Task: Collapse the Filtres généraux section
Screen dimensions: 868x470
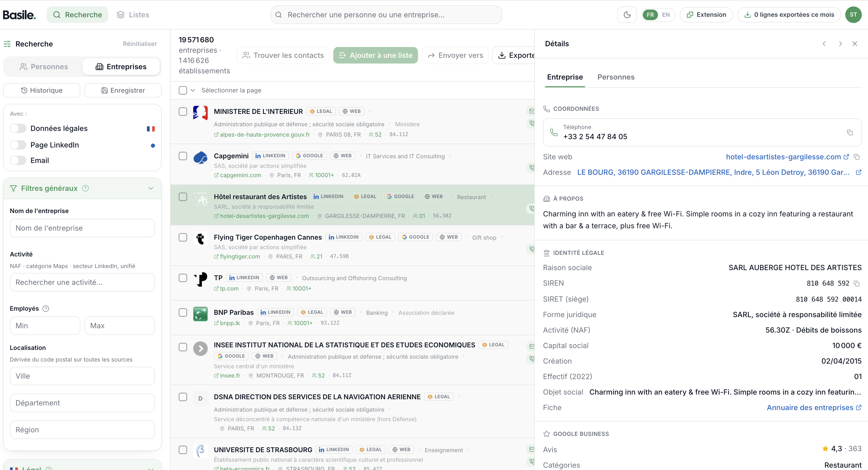Action: pos(151,188)
